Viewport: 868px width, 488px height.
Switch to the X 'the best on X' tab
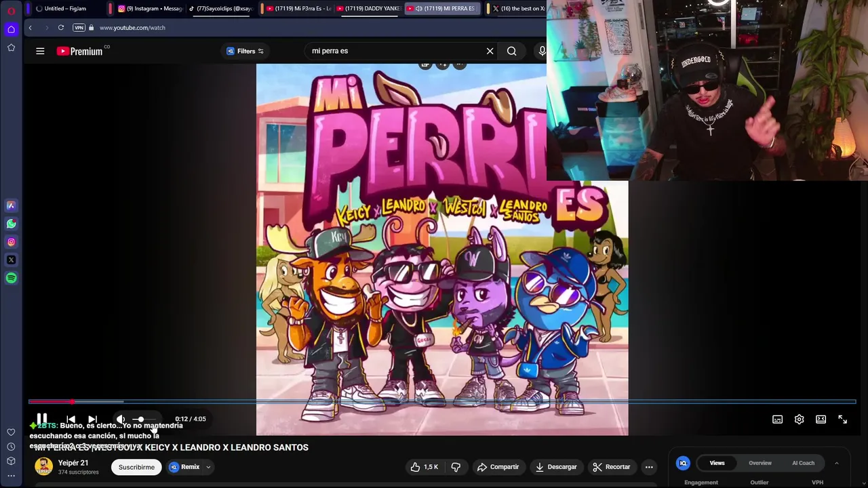tap(519, 9)
